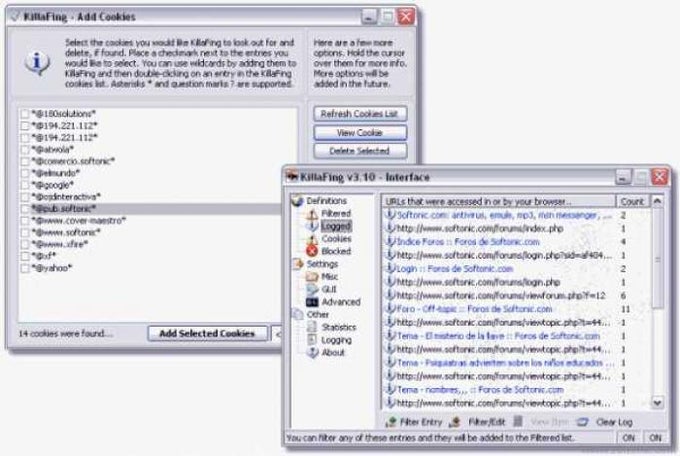Click the Definitions globe icon in the tree
This screenshot has height=456, width=680.
point(298,201)
